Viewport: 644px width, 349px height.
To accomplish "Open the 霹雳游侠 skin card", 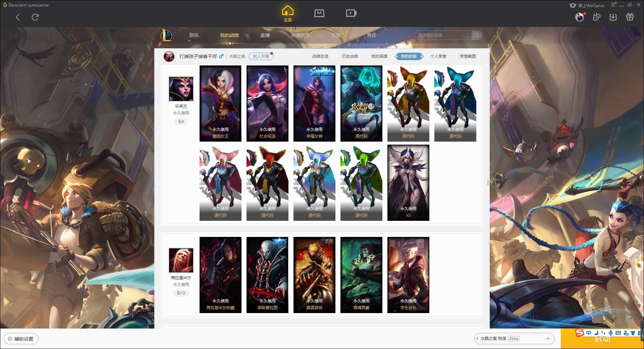I will click(314, 275).
